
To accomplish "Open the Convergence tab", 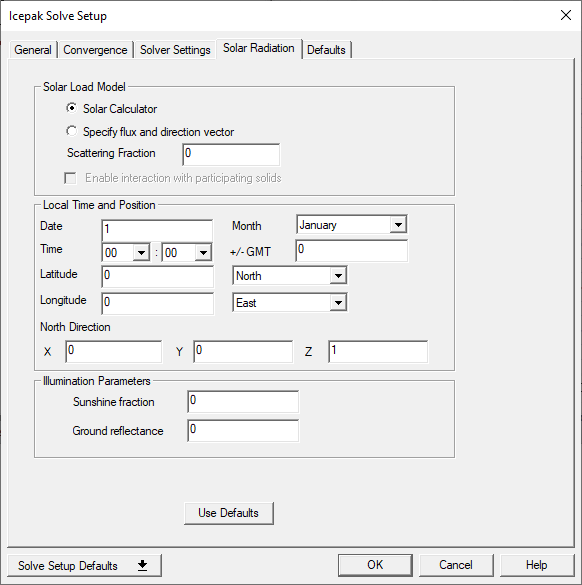I will 95,50.
